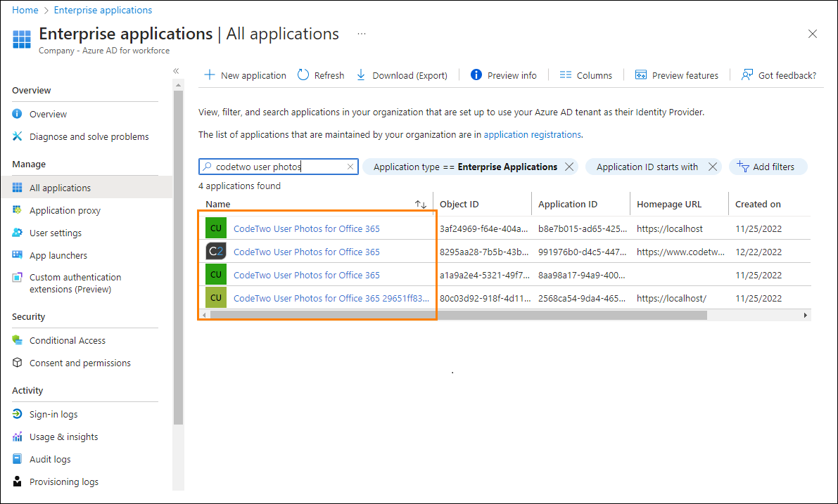Click the Got feedback? button label

click(787, 75)
